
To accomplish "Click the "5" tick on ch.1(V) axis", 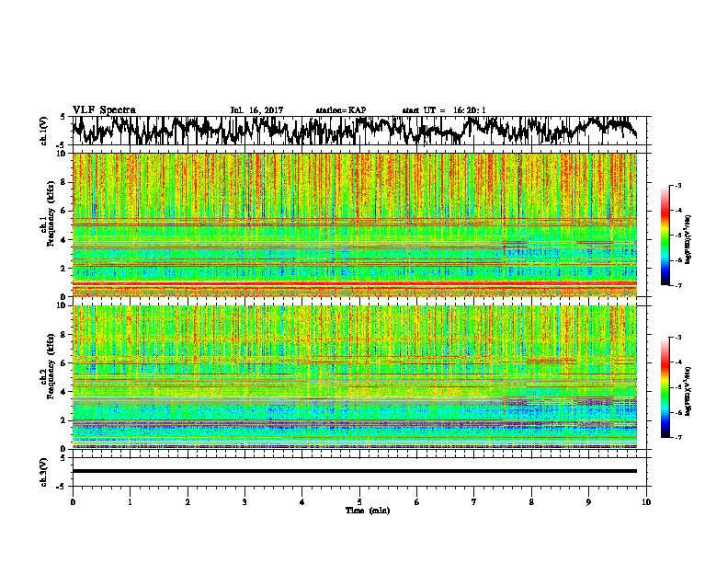I will pyautogui.click(x=63, y=117).
